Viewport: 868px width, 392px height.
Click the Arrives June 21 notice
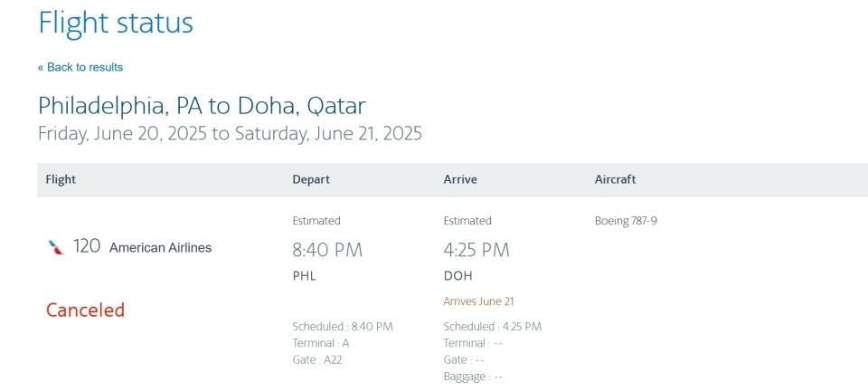[479, 301]
